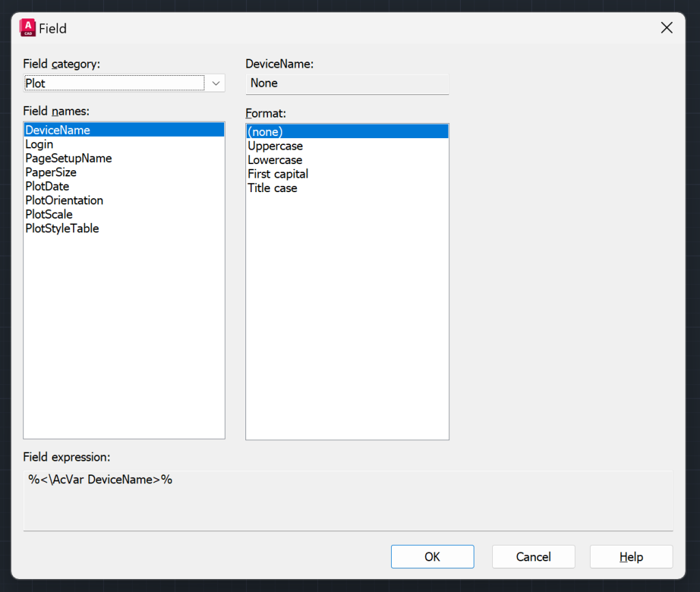Viewport: 700px width, 592px height.
Task: Select Login from Field names
Action: click(39, 144)
